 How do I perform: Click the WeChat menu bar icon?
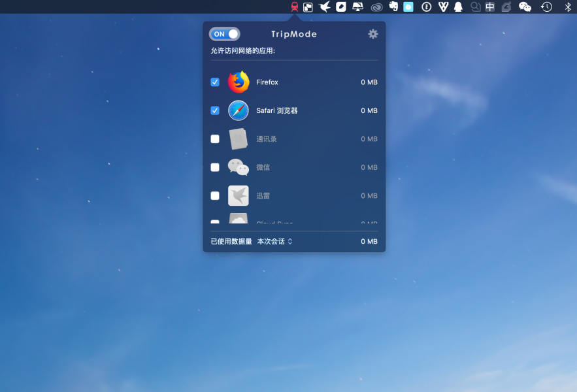pyautogui.click(x=525, y=7)
